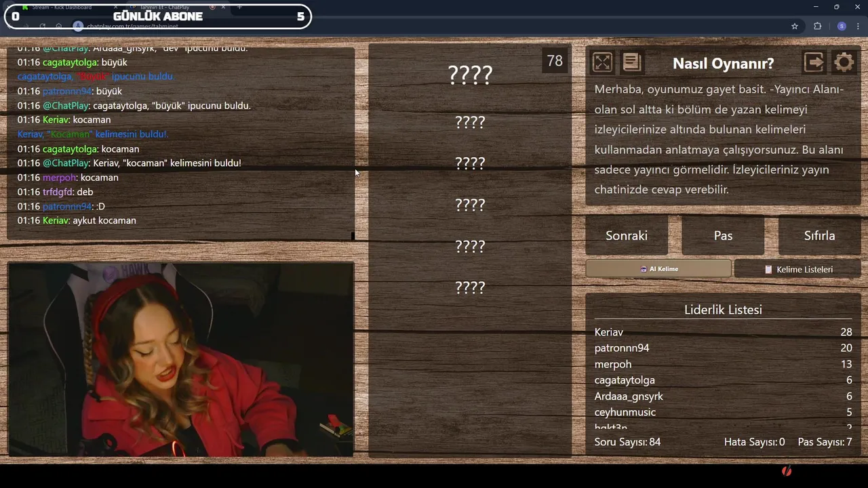This screenshot has width=868, height=488.
Task: Click chat message 'cagataytolga: büyük'
Action: (72, 62)
